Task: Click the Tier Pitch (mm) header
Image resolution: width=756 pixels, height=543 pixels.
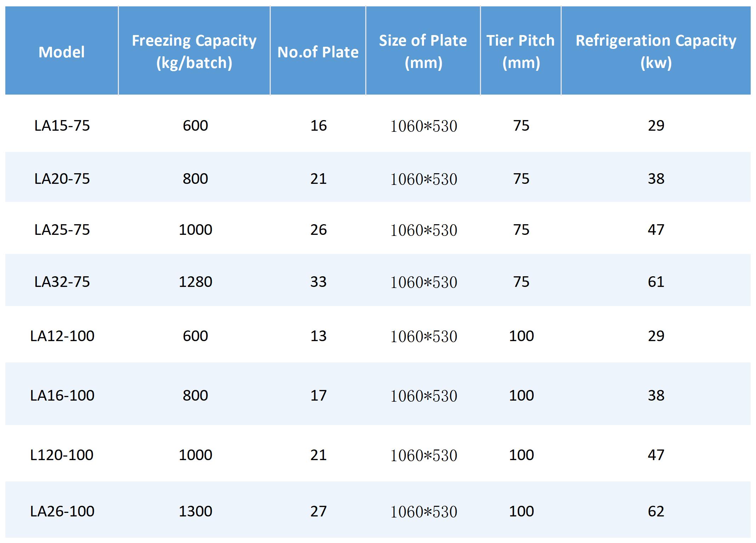Action: [521, 51]
